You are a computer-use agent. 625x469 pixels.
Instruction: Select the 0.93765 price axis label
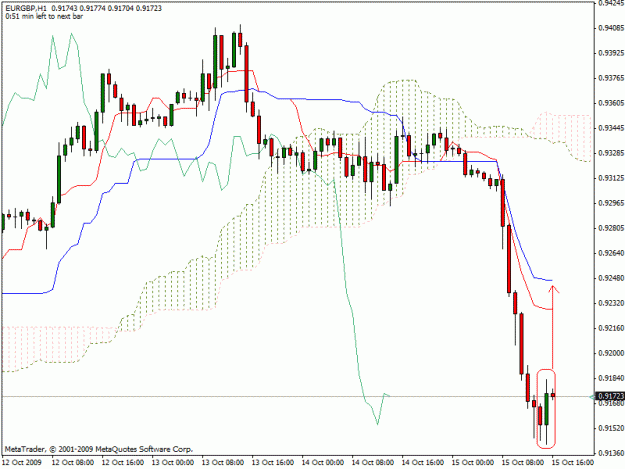tap(611, 78)
